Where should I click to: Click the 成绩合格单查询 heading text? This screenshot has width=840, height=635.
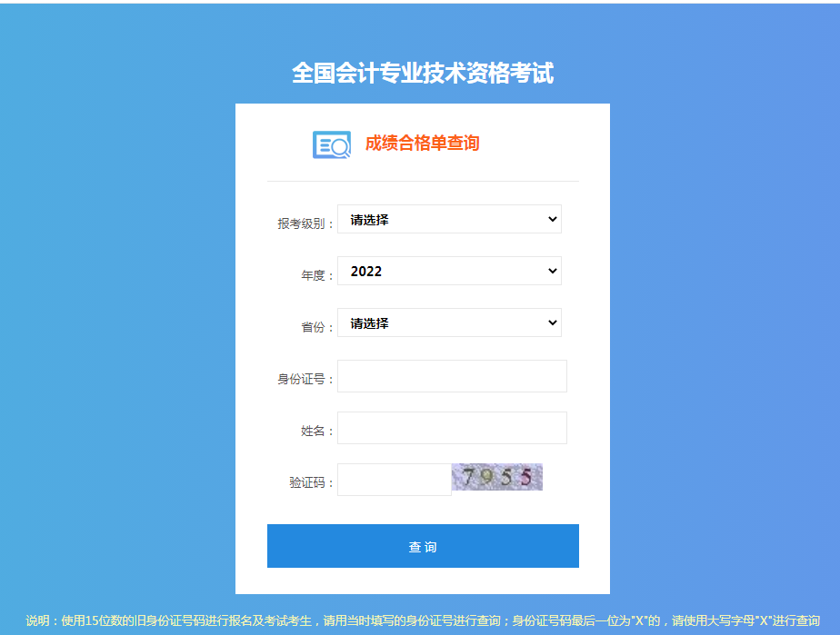[421, 144]
